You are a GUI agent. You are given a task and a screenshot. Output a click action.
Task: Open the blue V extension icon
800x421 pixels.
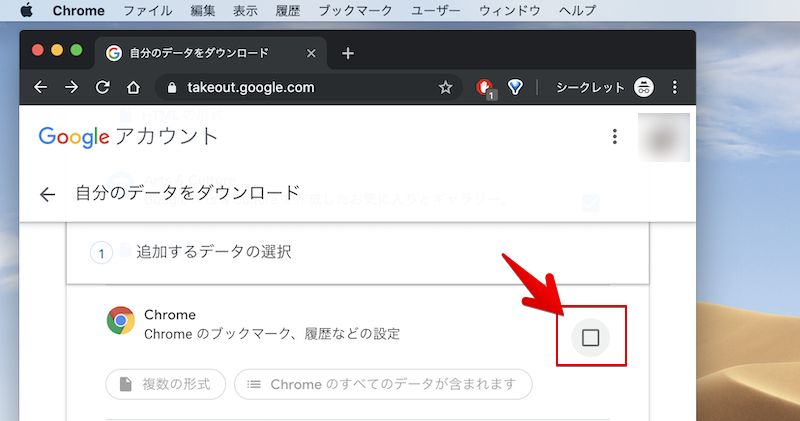point(515,88)
